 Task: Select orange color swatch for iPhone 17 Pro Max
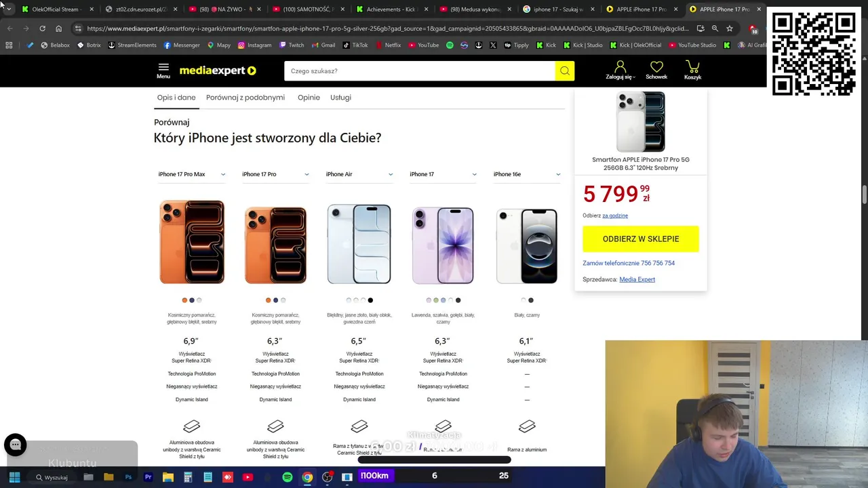[x=184, y=300]
